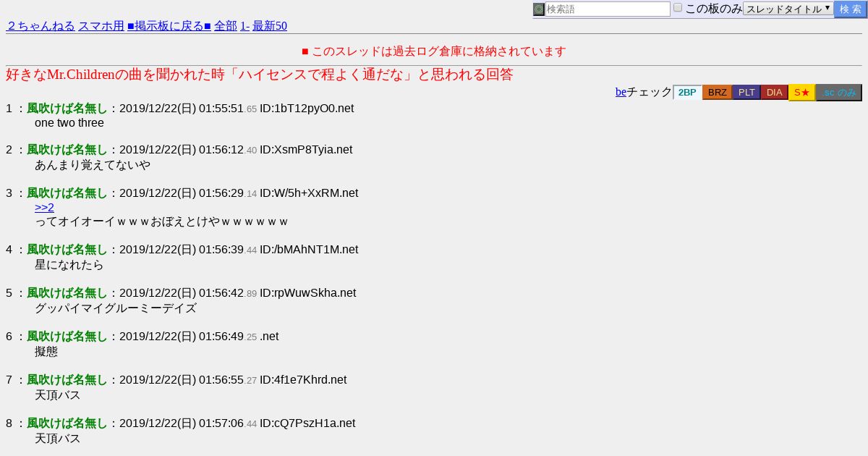Select the BRZ filter button
The width and height of the screenshot is (868, 456).
pos(718,93)
